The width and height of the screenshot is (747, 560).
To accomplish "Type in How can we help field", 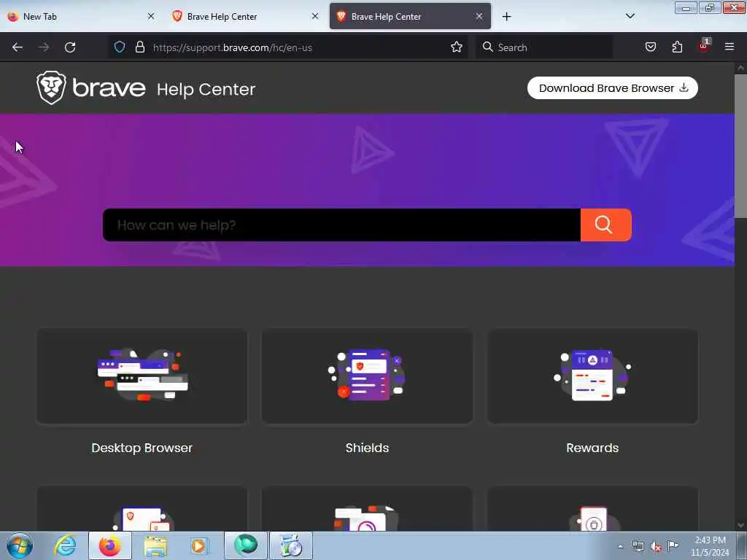I will [x=341, y=225].
